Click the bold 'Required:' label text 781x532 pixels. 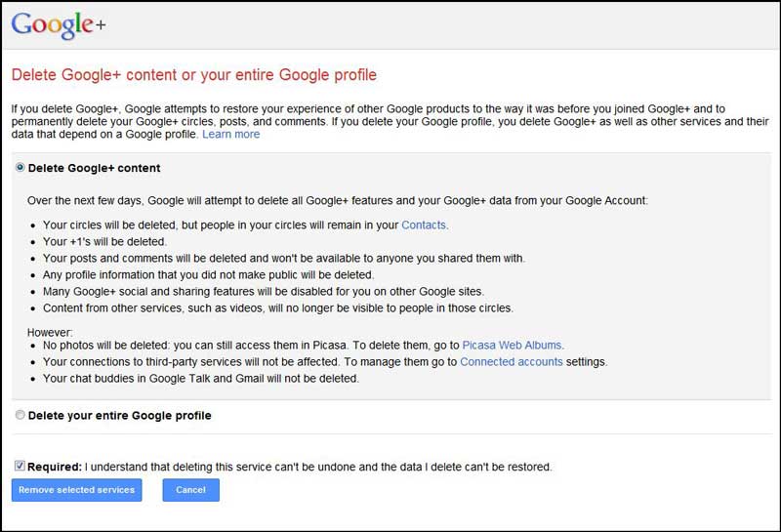pyautogui.click(x=55, y=467)
